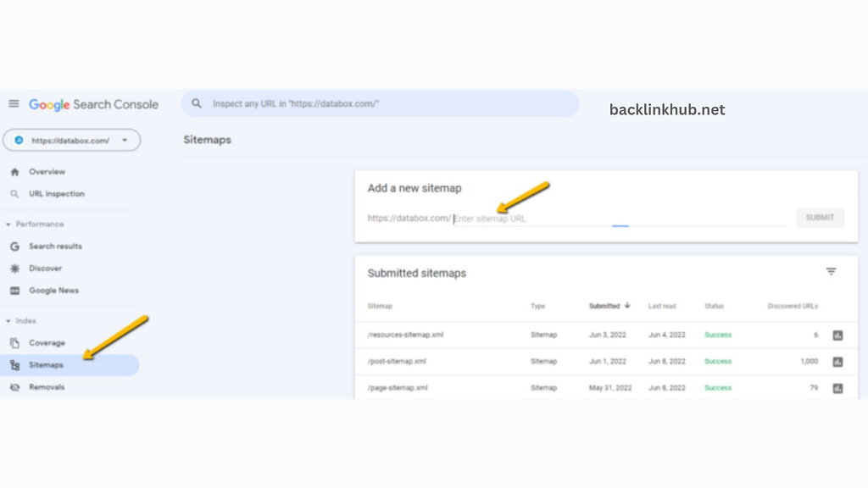Click the search magnifier in the inspect URL bar
This screenshot has height=488, width=868.
tap(196, 103)
